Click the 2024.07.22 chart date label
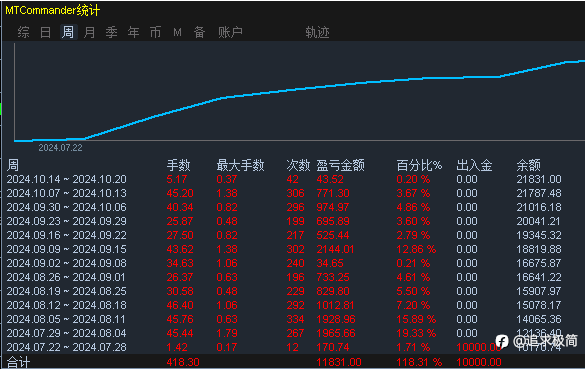 coord(60,148)
